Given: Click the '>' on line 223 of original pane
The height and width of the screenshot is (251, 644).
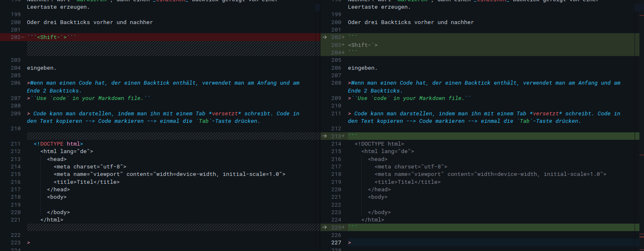Looking at the screenshot, I should [x=29, y=243].
